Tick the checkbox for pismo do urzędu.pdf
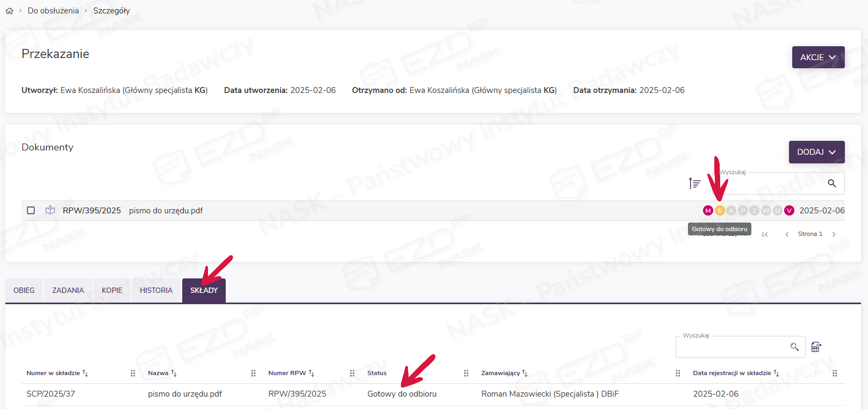The image size is (868, 409). pos(31,210)
